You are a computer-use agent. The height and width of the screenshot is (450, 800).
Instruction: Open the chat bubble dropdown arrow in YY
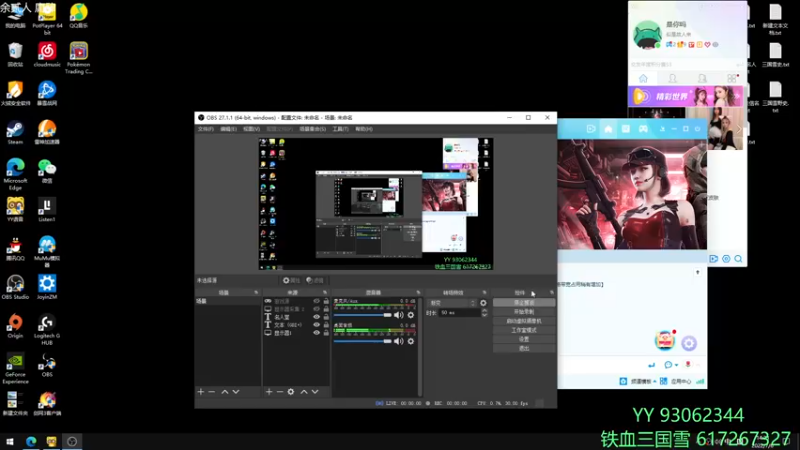click(676, 365)
